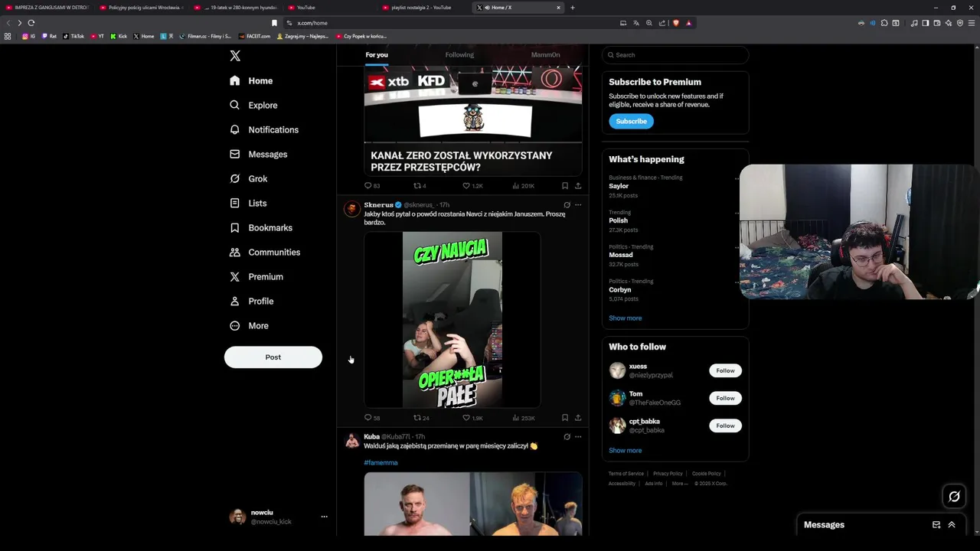Click Show more under What's happening
Screen dimensions: 980x551
coord(626,318)
